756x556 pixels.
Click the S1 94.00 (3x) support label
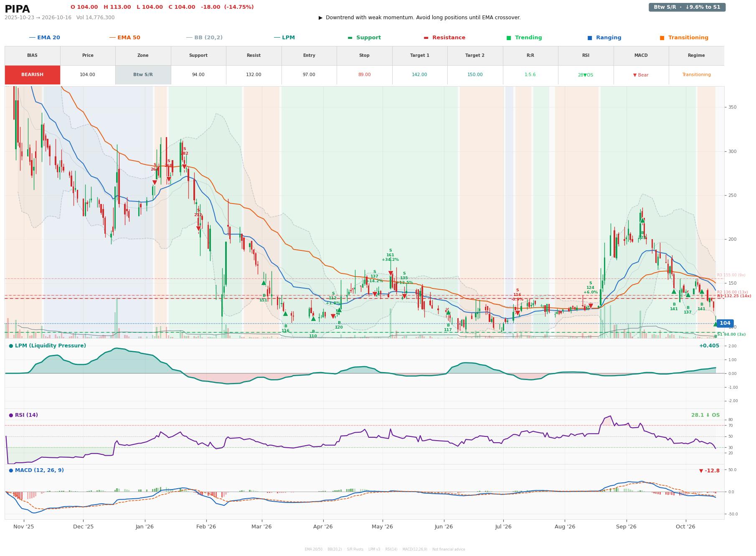click(x=731, y=334)
